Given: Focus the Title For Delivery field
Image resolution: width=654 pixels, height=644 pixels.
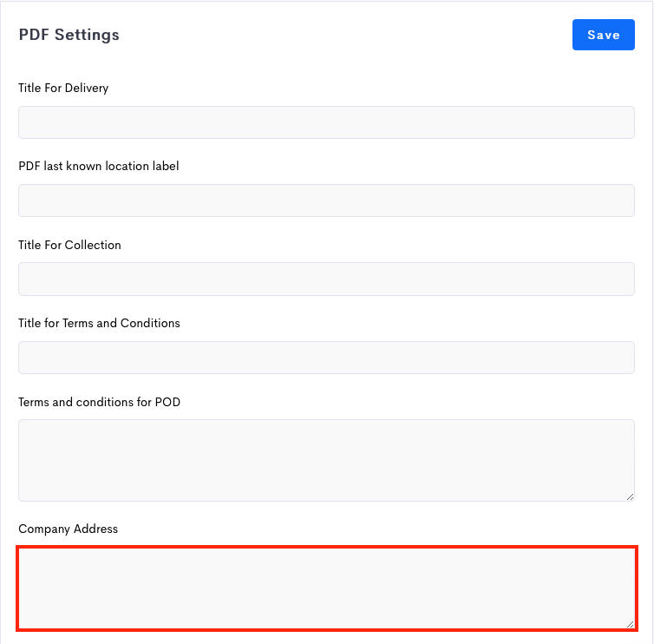Looking at the screenshot, I should point(327,122).
